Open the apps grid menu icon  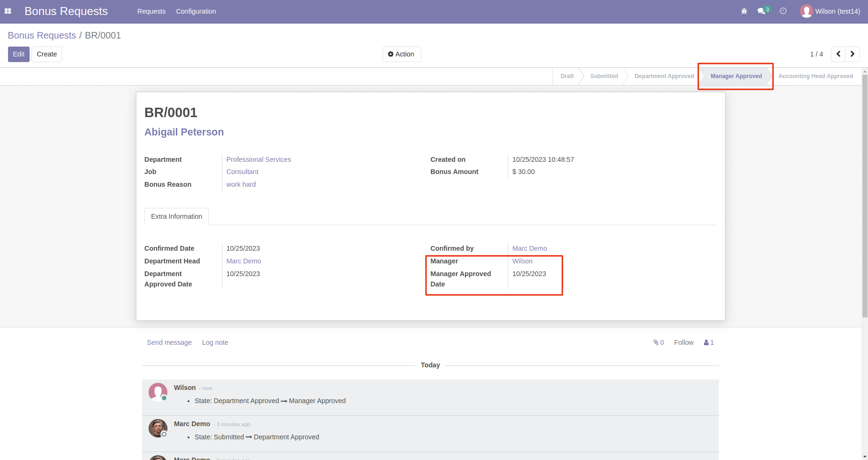pos(8,11)
